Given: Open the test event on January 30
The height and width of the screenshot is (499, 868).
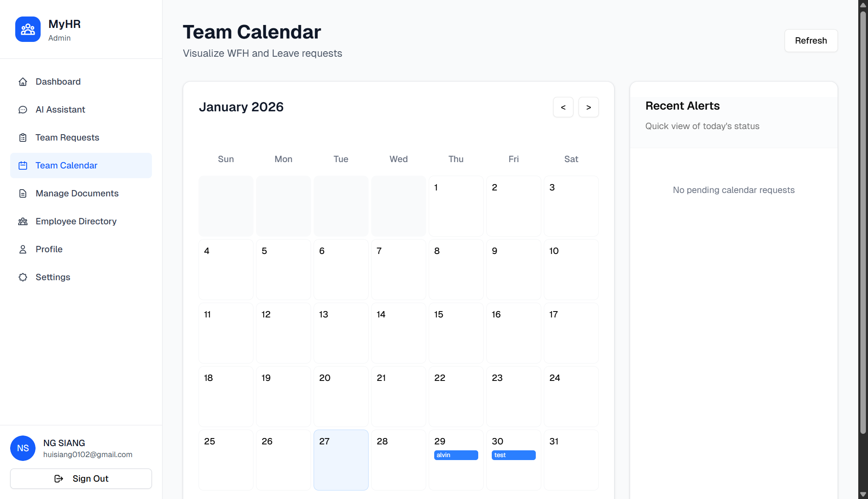Looking at the screenshot, I should pyautogui.click(x=513, y=455).
